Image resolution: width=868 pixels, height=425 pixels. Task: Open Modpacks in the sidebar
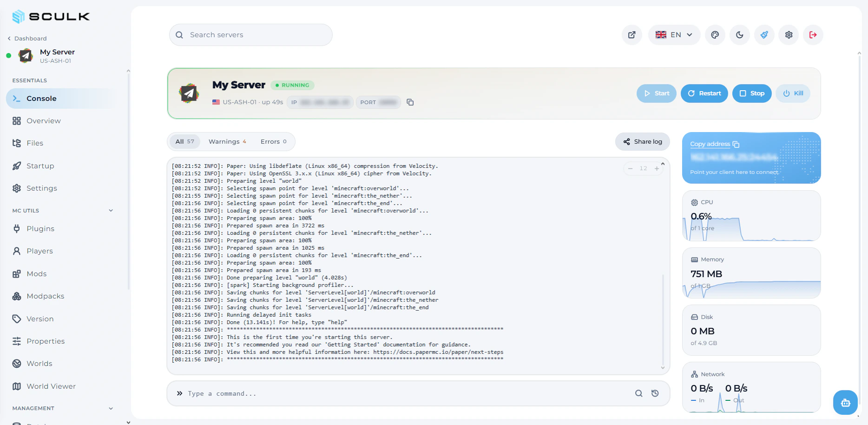point(61,296)
